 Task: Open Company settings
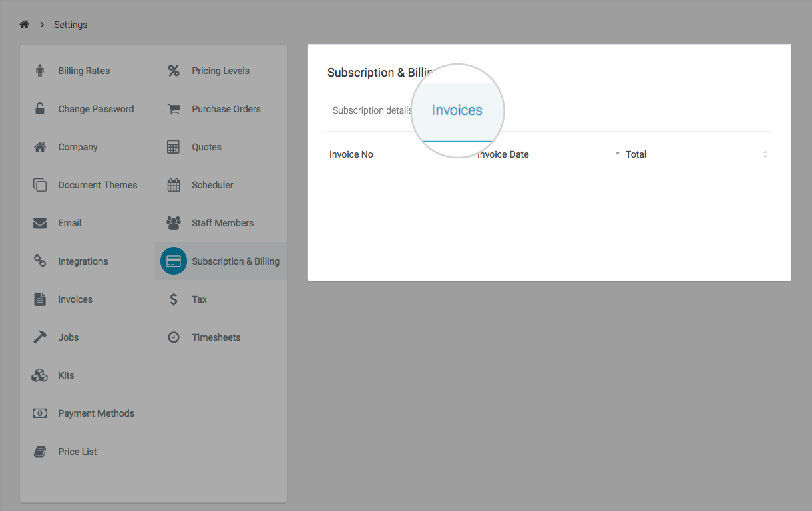pos(78,147)
